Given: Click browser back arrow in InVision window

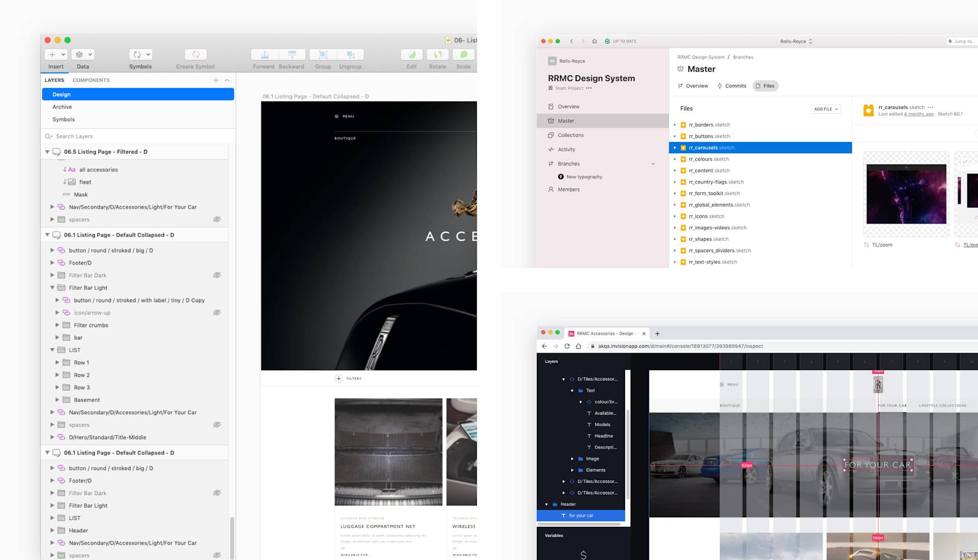Looking at the screenshot, I should point(544,346).
